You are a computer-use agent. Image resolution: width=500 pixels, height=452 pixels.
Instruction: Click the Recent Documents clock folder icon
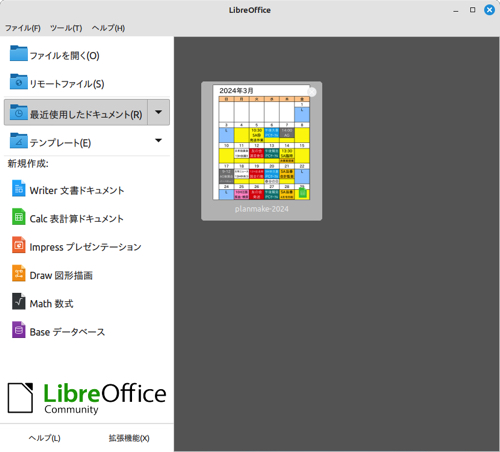tap(19, 112)
